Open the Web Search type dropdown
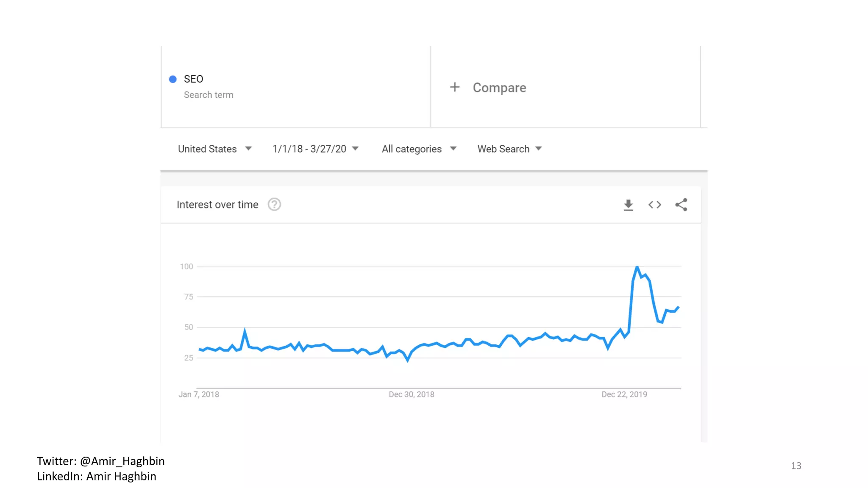The image size is (868, 488). 509,149
